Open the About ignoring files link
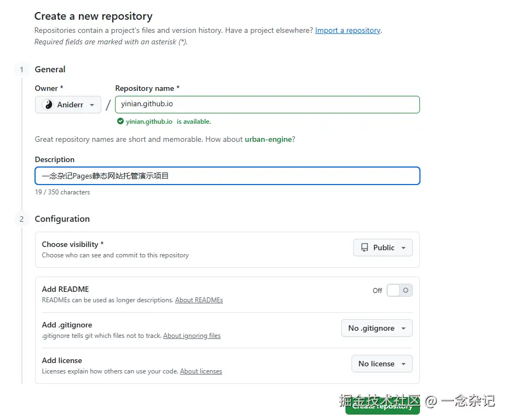 (x=192, y=336)
